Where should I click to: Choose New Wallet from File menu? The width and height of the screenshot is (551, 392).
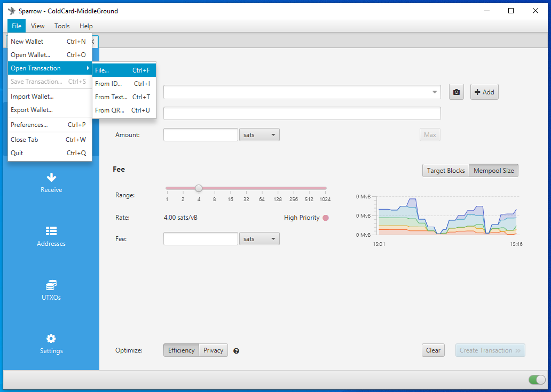pos(50,42)
